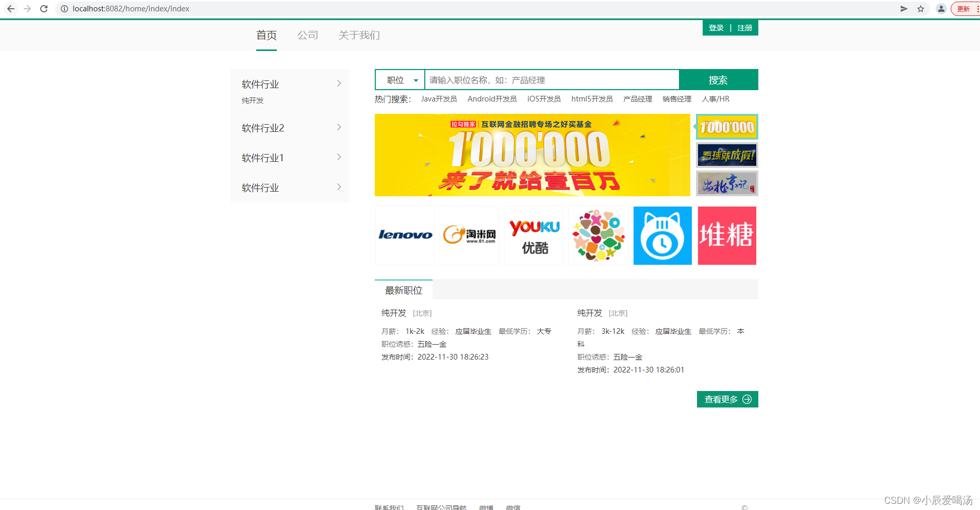Open the 职位 search type dropdown

coord(400,80)
